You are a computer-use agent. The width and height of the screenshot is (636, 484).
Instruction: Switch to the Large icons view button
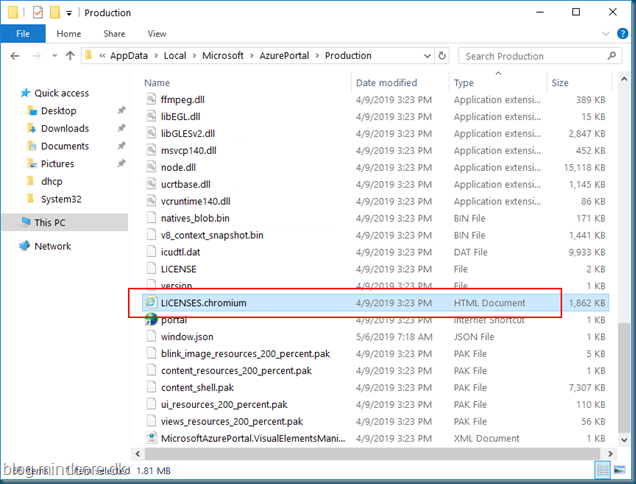(x=619, y=470)
